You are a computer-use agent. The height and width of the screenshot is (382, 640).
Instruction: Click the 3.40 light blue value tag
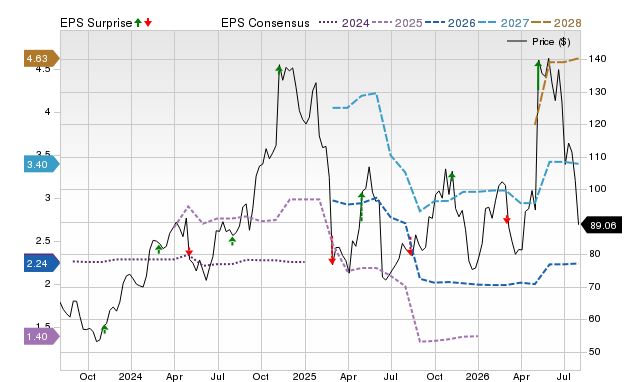pos(41,164)
